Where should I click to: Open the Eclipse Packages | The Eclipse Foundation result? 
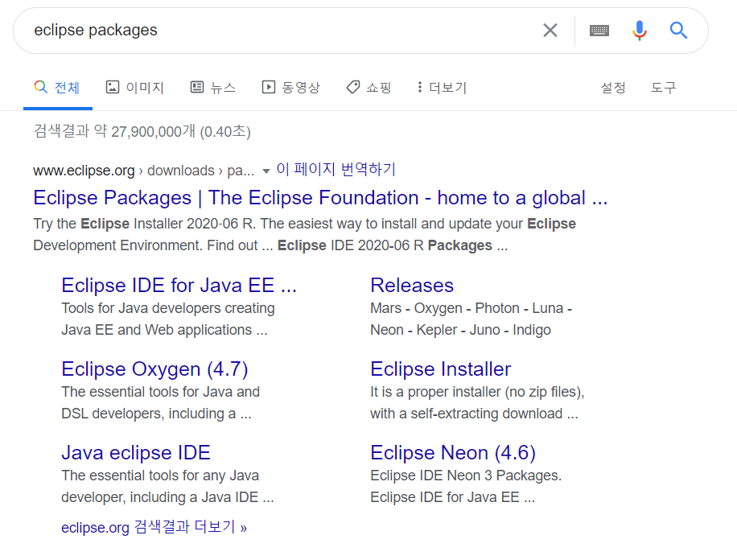pyautogui.click(x=320, y=197)
